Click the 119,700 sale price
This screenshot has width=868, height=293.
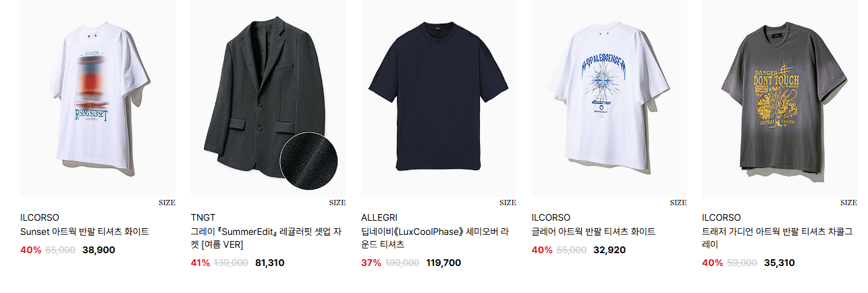point(443,263)
